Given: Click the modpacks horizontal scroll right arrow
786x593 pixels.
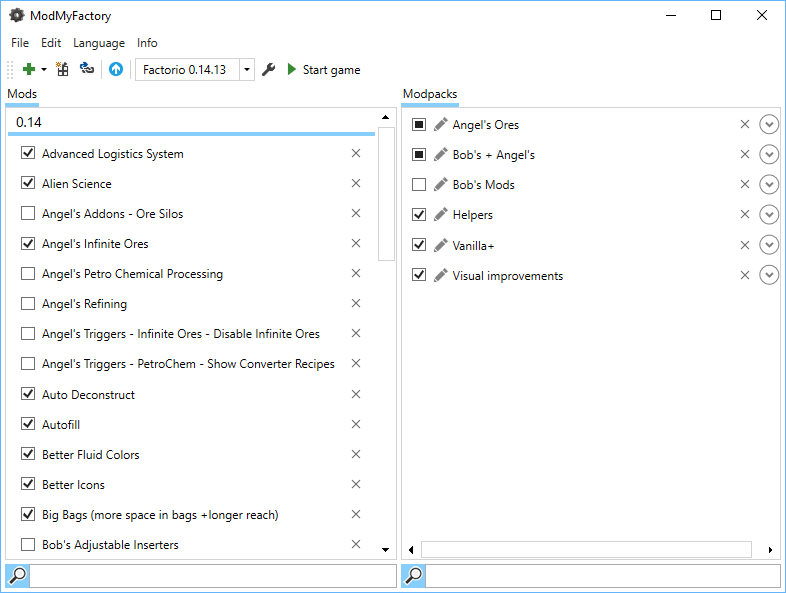Looking at the screenshot, I should pyautogui.click(x=770, y=550).
